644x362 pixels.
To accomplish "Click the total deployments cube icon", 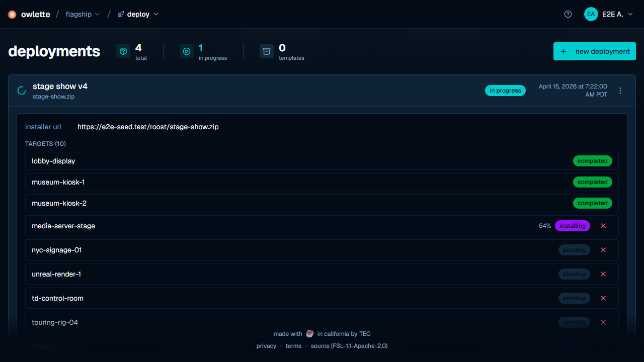I will pyautogui.click(x=123, y=51).
